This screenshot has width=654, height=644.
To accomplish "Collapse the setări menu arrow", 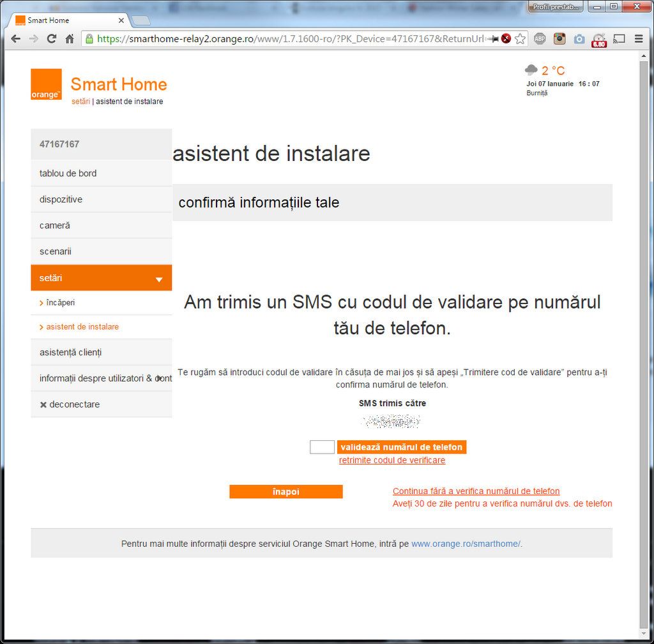I will [159, 279].
